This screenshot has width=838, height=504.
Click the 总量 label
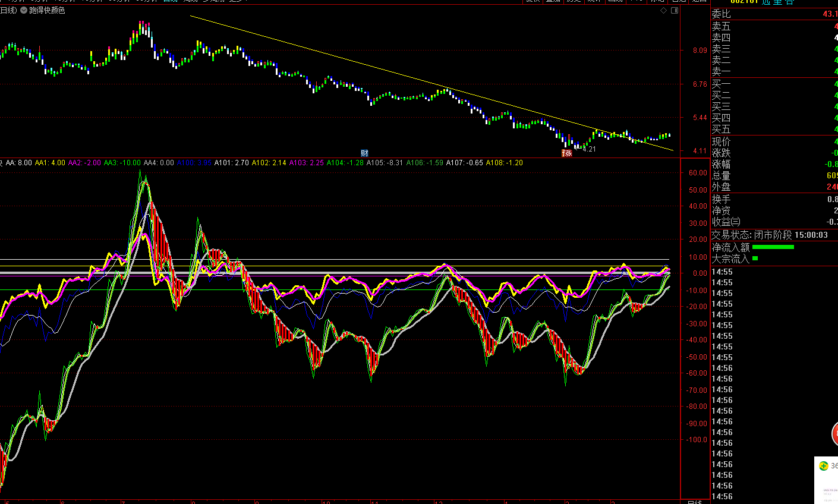721,175
